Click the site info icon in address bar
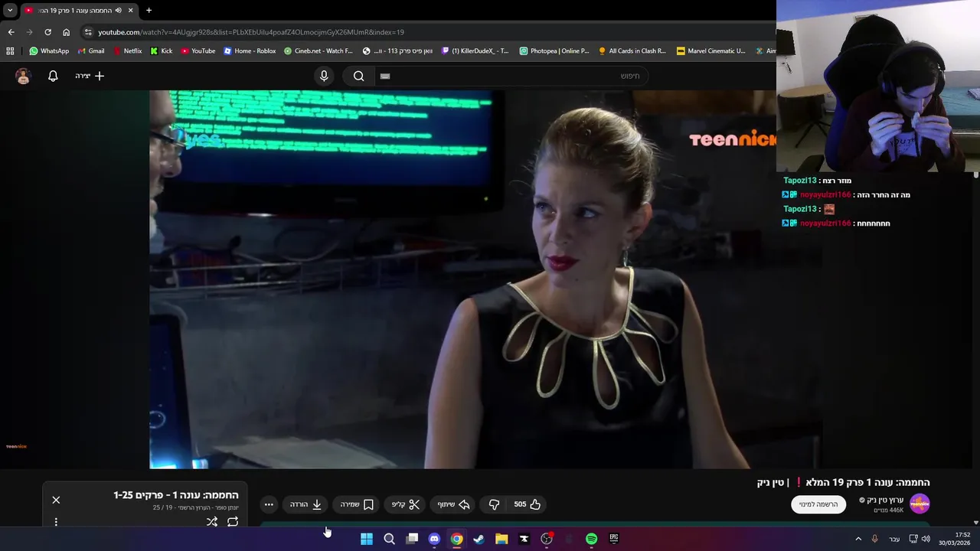 (x=88, y=32)
